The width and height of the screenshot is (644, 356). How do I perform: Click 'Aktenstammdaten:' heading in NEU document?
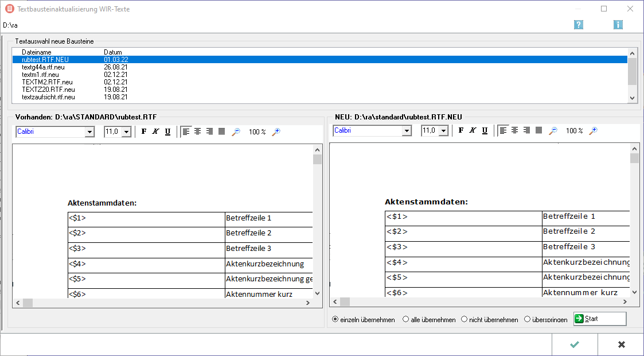pyautogui.click(x=426, y=202)
